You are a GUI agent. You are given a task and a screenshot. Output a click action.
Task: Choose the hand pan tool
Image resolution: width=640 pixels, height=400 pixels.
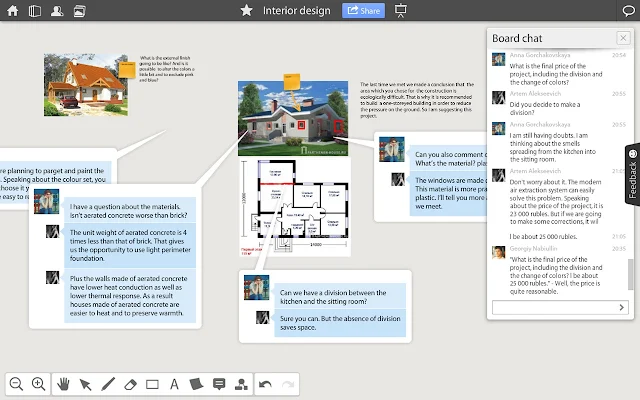click(63, 384)
